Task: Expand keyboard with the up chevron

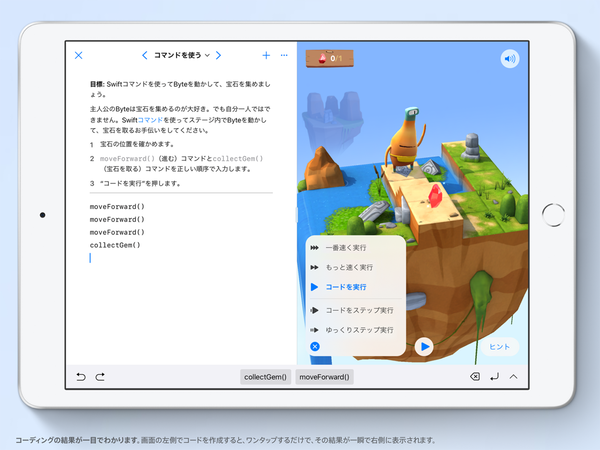Action: pyautogui.click(x=514, y=377)
